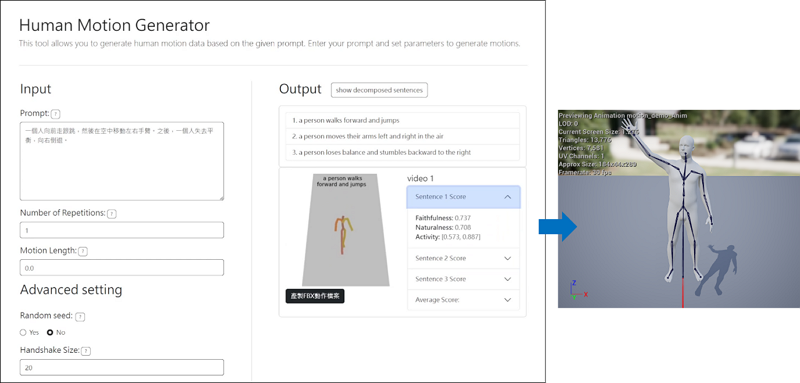Select Yes for Random seed

(x=22, y=333)
